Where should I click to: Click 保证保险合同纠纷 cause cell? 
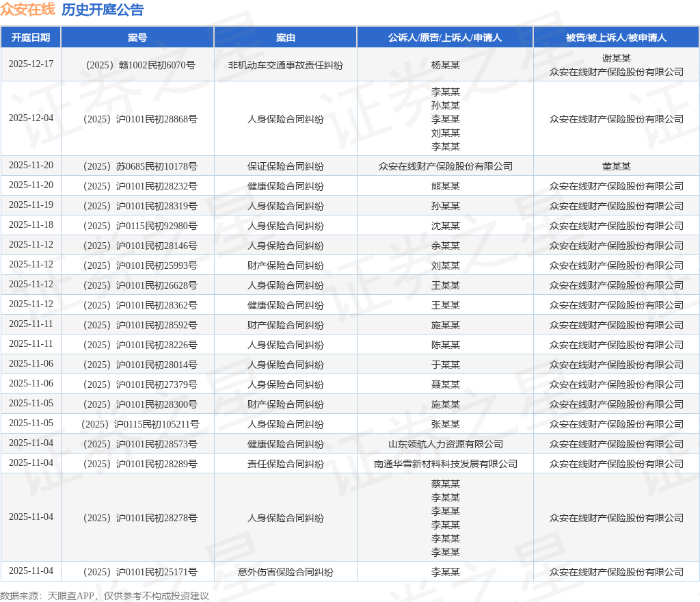(285, 167)
